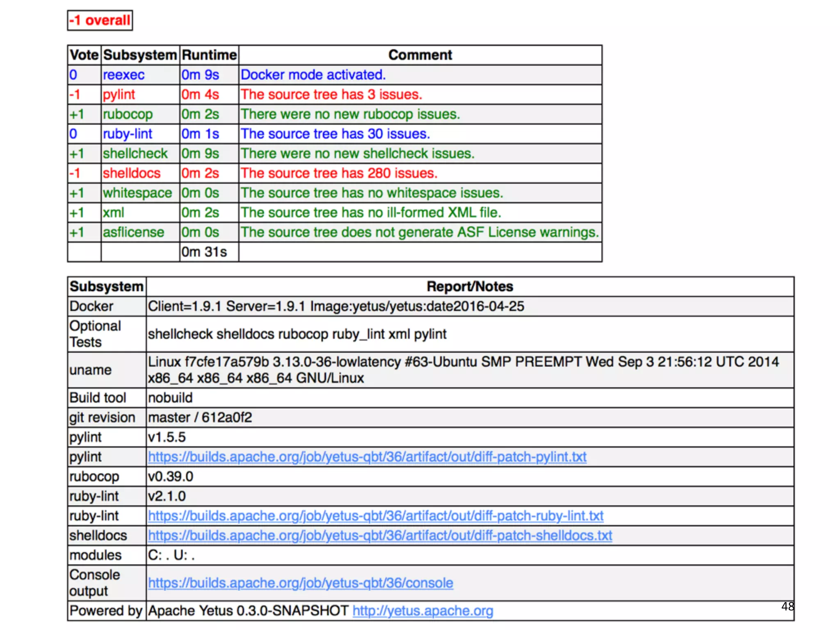The height and width of the screenshot is (630, 840).
Task: Click the 'shellcheck shelldocs rubocop ruby_lint xml pylint' value
Action: (297, 334)
